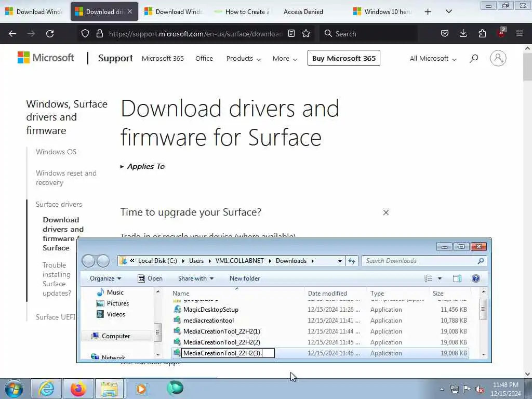Viewport: 532px width, 399px height.
Task: Click Users in the breadcrumb path
Action: [x=196, y=261]
